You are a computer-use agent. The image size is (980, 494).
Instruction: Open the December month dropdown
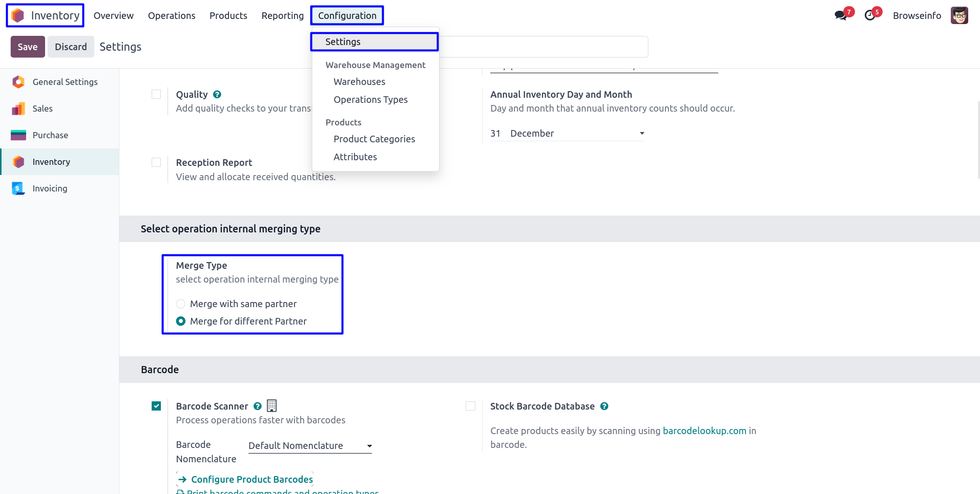pyautogui.click(x=577, y=134)
